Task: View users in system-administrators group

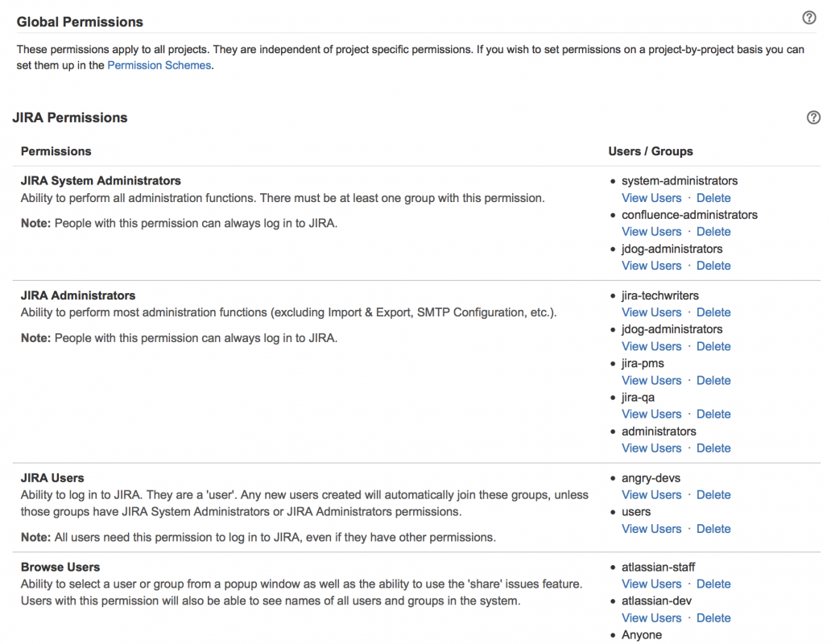Action: [651, 198]
